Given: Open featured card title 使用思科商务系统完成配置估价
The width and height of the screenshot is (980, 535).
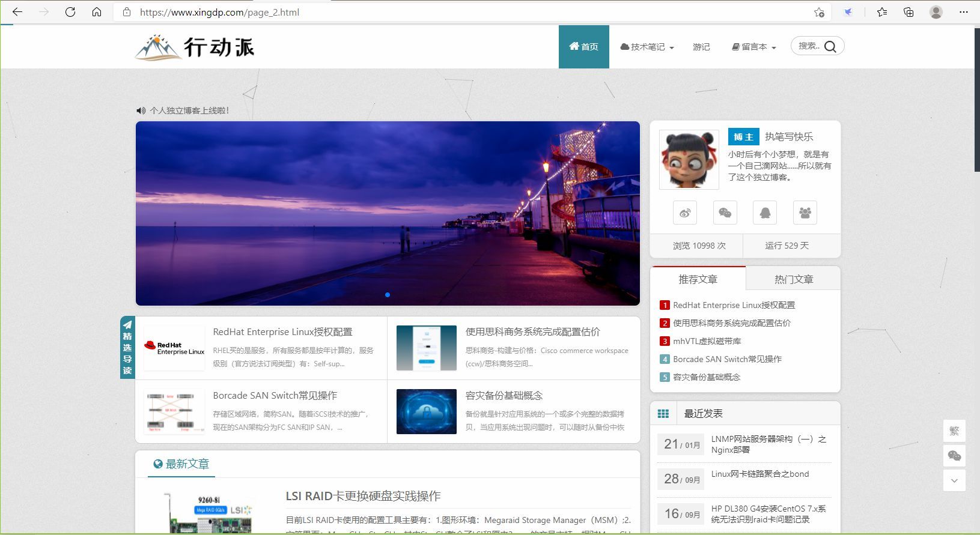Looking at the screenshot, I should pos(532,331).
